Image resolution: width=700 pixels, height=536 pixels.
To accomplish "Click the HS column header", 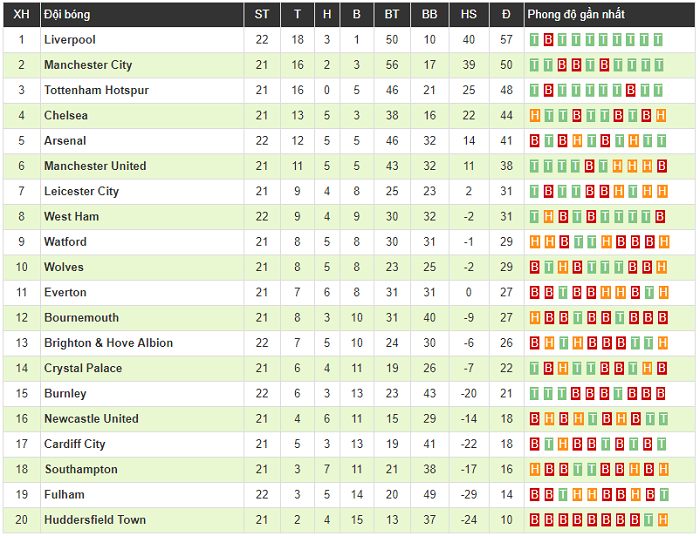I will (469, 14).
